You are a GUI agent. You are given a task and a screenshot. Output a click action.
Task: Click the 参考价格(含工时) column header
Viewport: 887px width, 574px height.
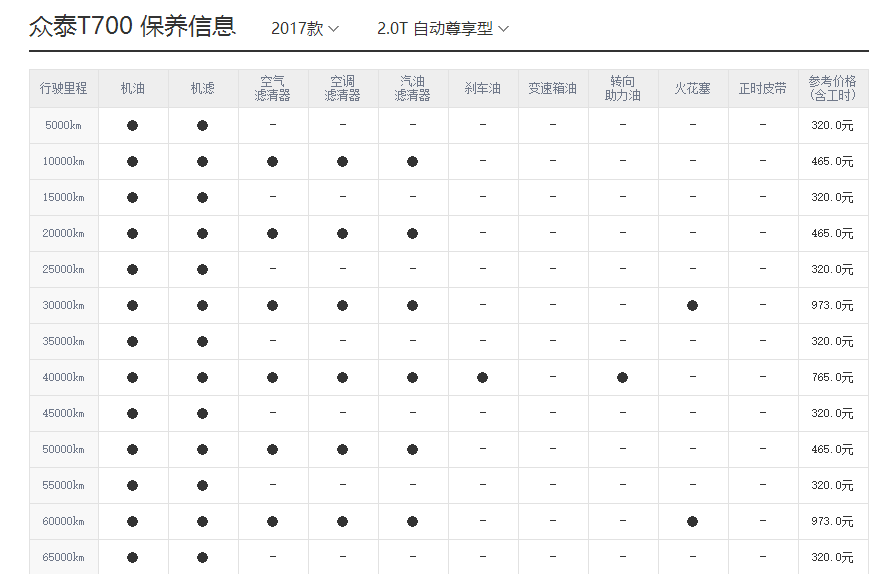pyautogui.click(x=832, y=88)
